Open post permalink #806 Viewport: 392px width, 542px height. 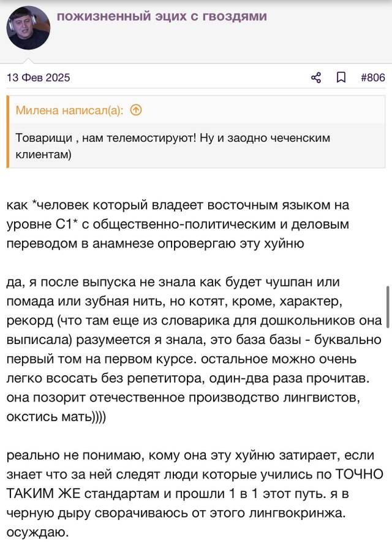pos(372,77)
